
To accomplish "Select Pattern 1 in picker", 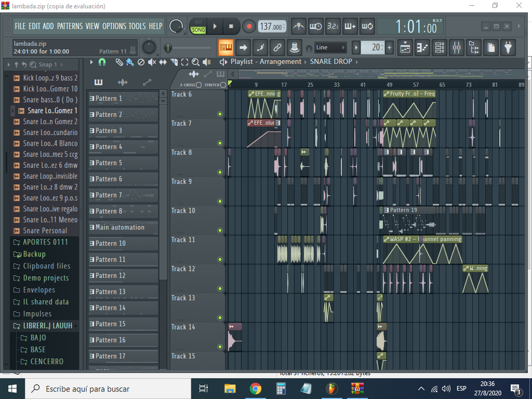I will click(x=123, y=98).
